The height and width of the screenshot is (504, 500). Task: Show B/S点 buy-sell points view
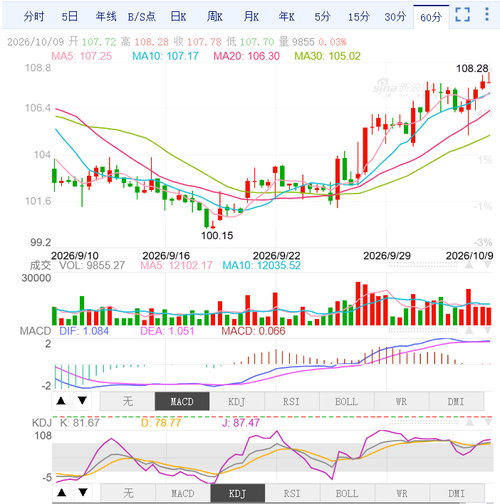click(x=141, y=16)
